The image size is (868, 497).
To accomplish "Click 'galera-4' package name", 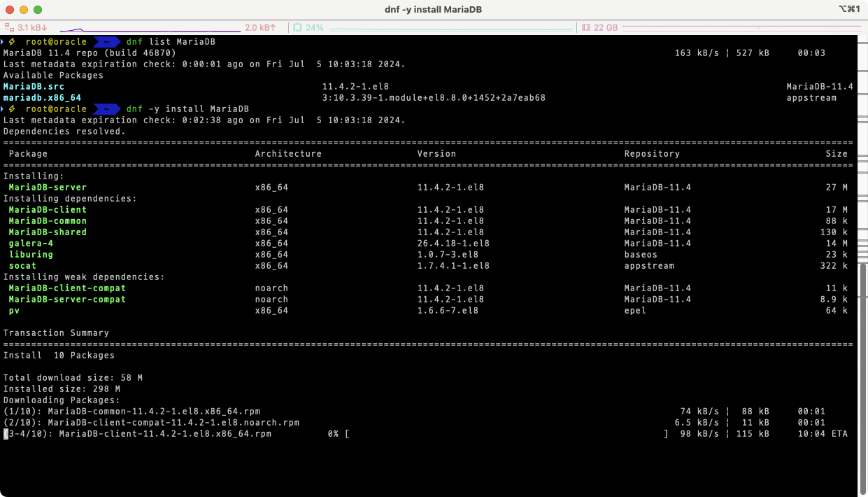I will 31,244.
